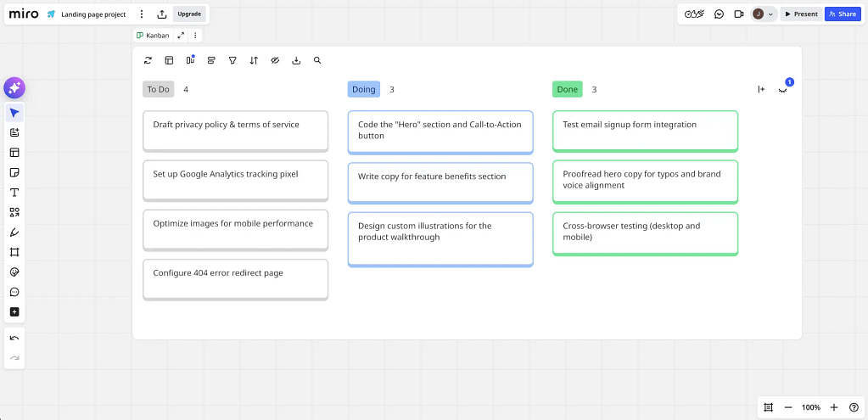This screenshot has height=420, width=868.
Task: Open the Set up Google Analytics card
Action: [x=235, y=181]
